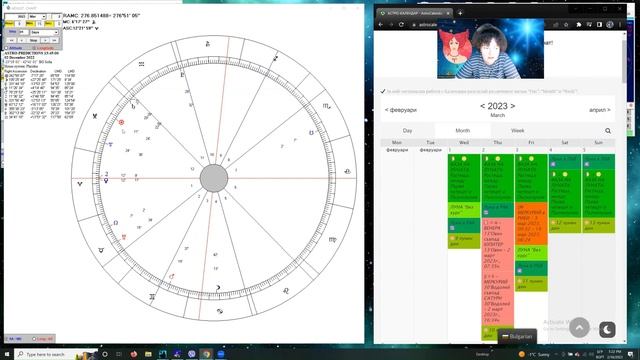
Task: Open Task View on the taskbar
Action: [119, 354]
